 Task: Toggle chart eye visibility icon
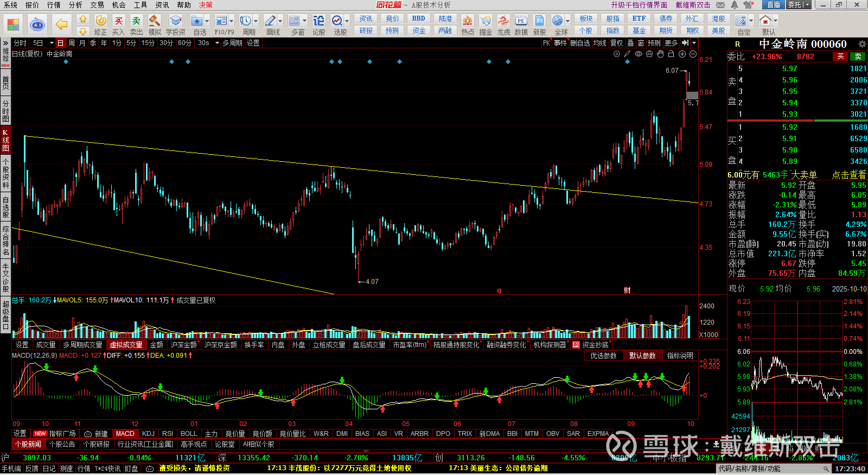(x=639, y=54)
